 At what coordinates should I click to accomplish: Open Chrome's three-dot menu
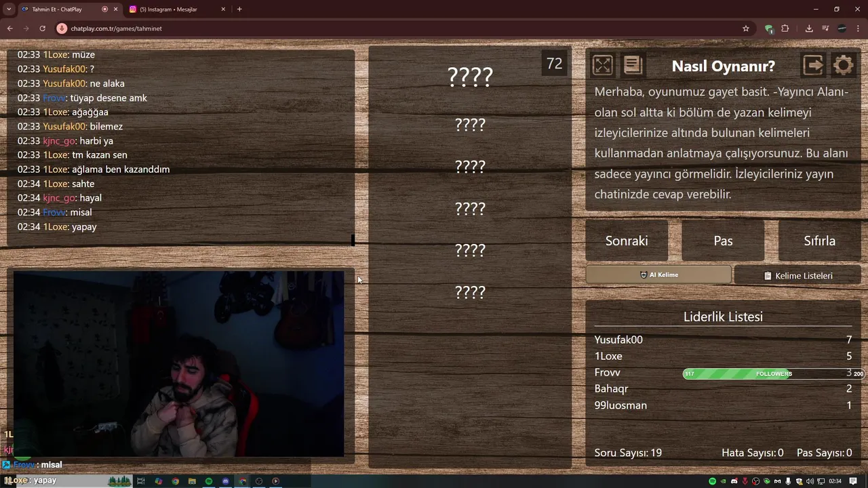tap(858, 28)
